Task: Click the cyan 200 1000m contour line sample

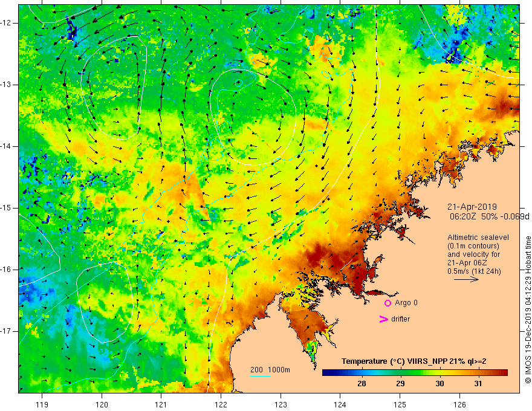Action: tap(260, 376)
